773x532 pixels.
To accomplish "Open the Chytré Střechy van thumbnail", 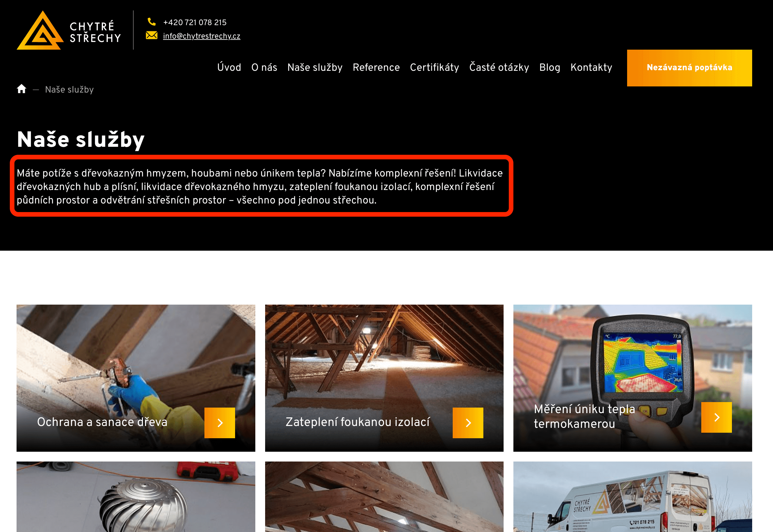I will click(632, 497).
